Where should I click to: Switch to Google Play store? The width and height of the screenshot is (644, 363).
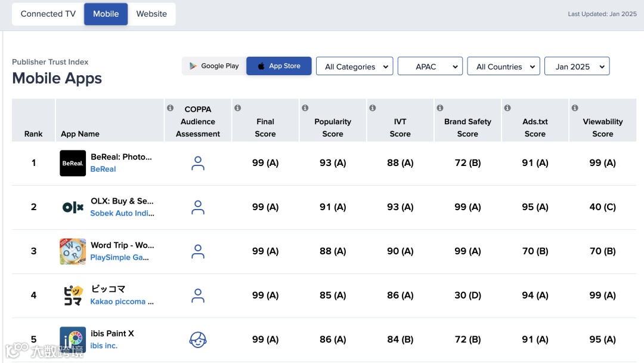(214, 66)
